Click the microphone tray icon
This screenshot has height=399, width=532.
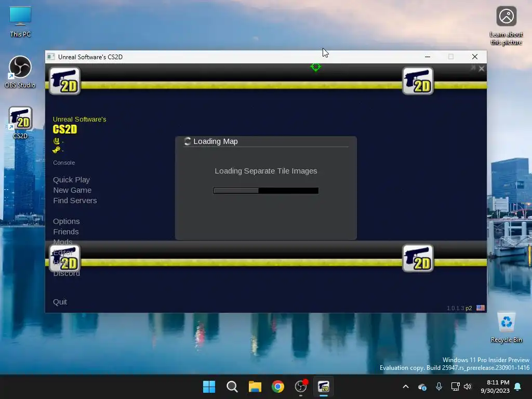(x=438, y=387)
